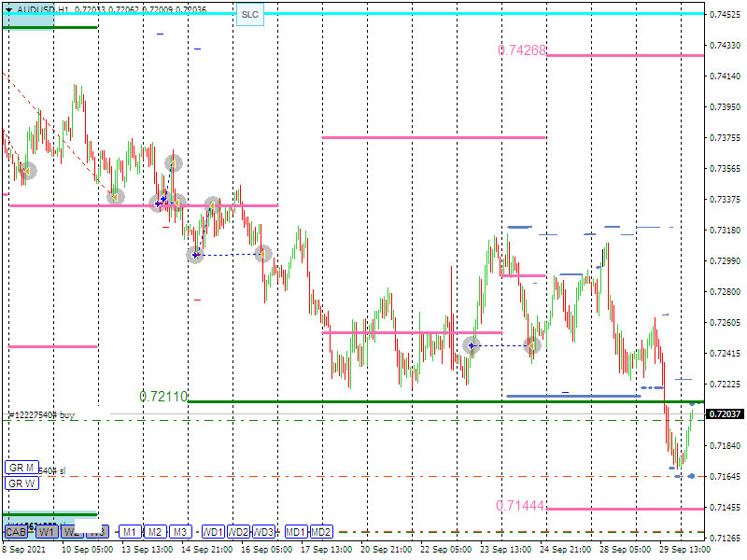The height and width of the screenshot is (560, 747).
Task: Click the SLC button at chart top
Action: [x=249, y=15]
